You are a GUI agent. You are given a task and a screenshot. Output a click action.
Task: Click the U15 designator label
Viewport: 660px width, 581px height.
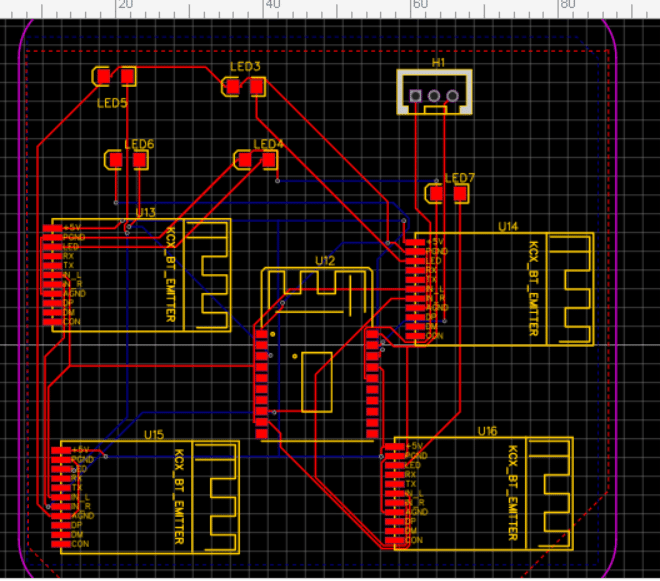click(153, 435)
